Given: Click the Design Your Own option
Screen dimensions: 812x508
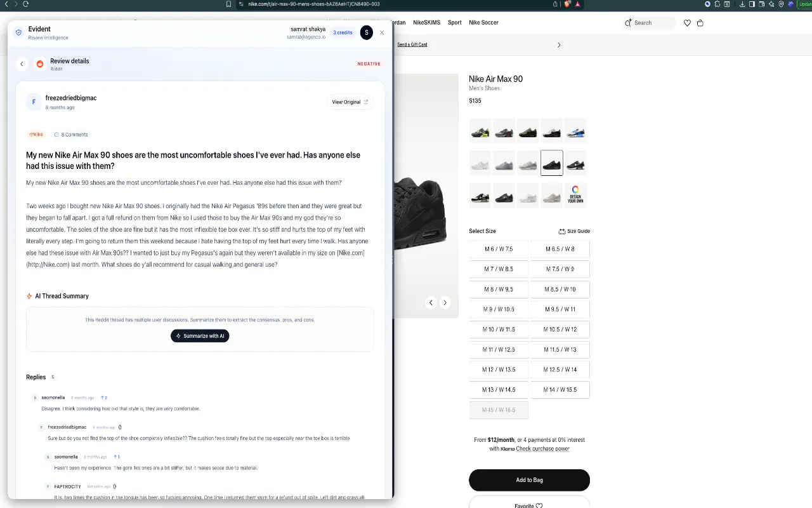Looking at the screenshot, I should click(x=575, y=194).
